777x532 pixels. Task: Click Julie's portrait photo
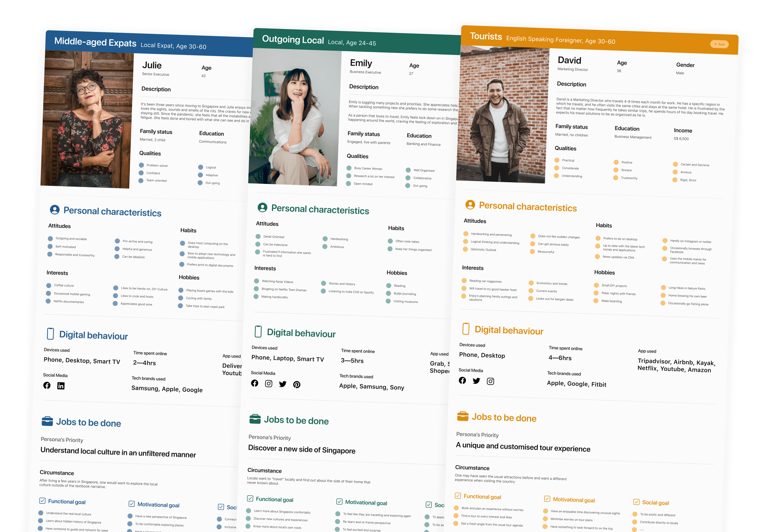(x=87, y=119)
